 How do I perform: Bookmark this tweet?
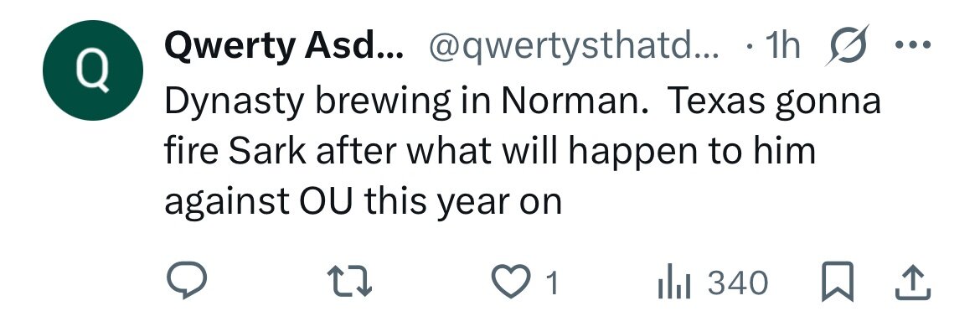[838, 282]
